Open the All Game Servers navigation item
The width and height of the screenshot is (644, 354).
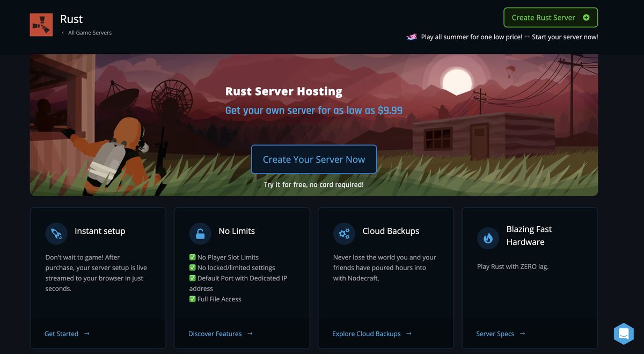coord(90,32)
